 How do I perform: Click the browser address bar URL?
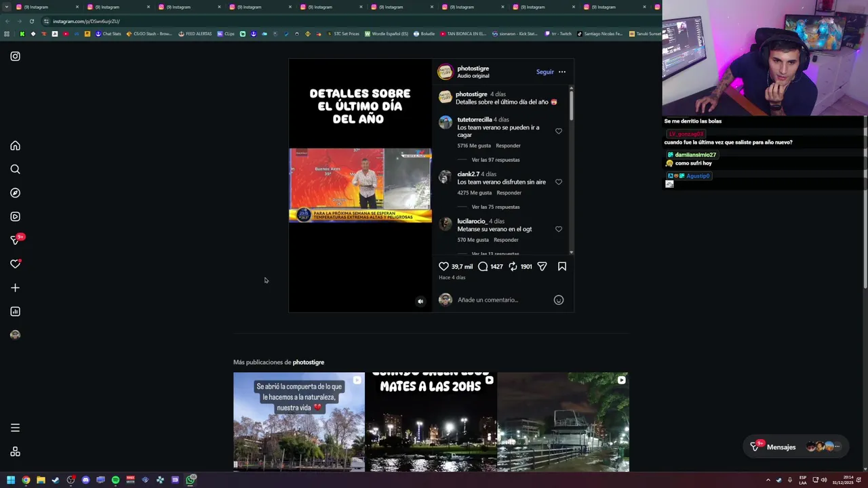tap(86, 21)
